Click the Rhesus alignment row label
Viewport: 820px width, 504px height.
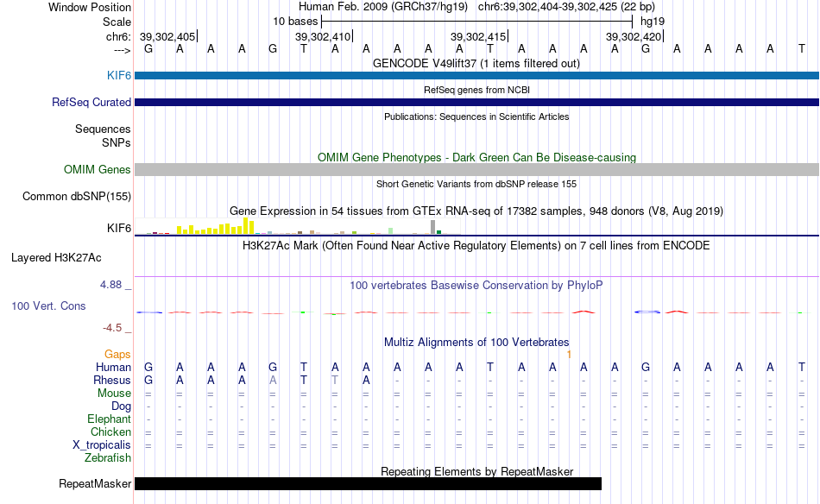click(112, 380)
